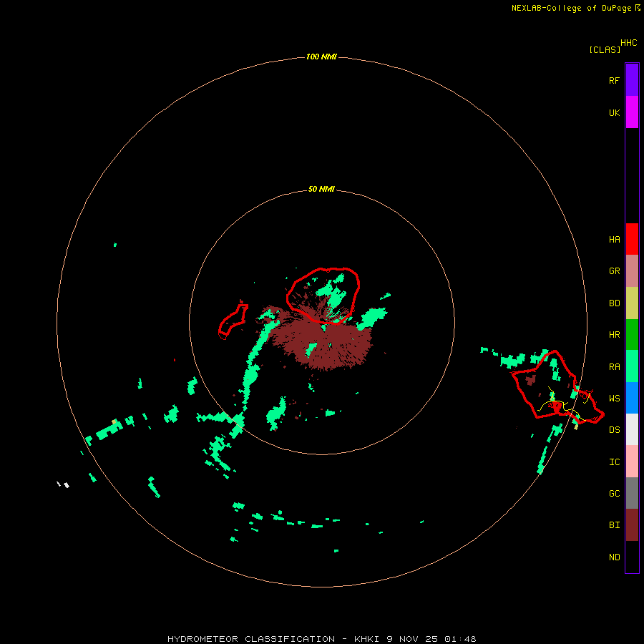
Task: Click the BD legend label
Action: coord(614,303)
